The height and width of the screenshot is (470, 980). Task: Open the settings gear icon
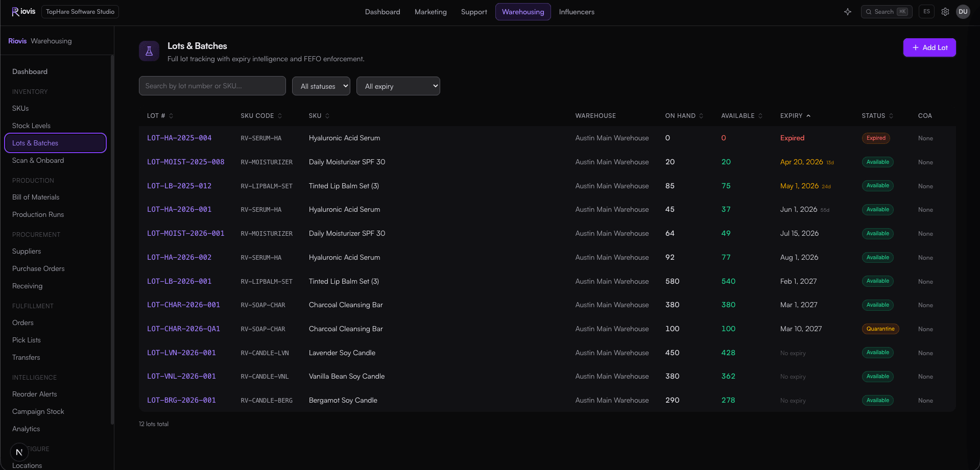point(945,12)
